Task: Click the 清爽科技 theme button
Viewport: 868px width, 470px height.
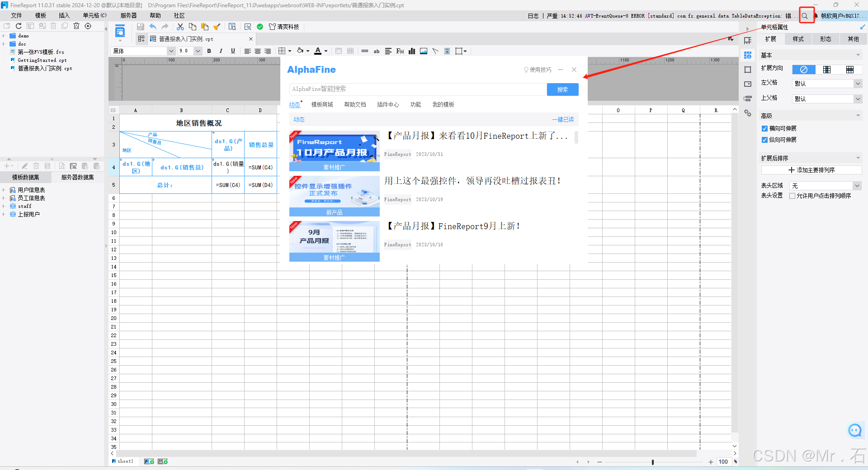Action: [x=284, y=27]
